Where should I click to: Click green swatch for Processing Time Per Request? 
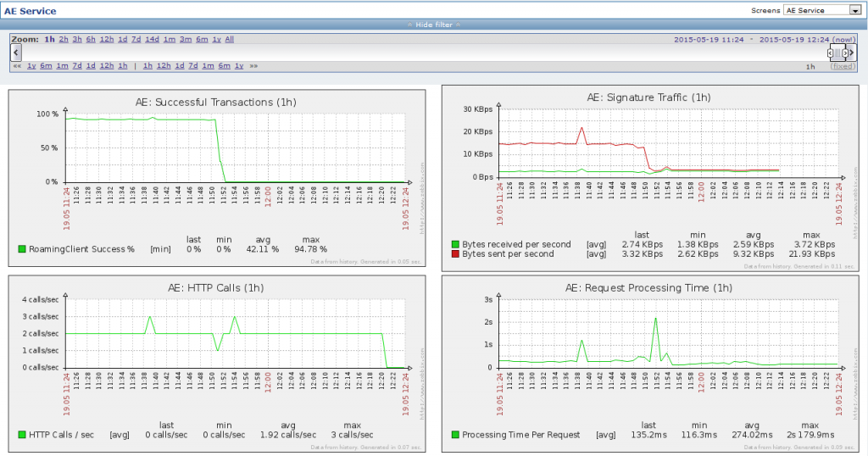tap(455, 435)
